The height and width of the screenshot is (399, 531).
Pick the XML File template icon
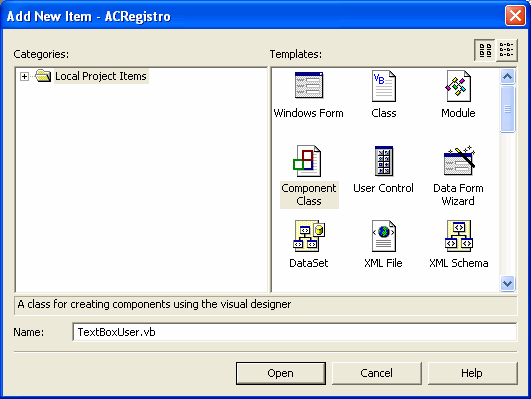tap(384, 236)
